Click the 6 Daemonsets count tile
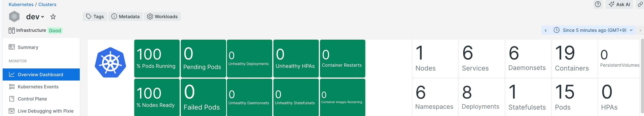 (x=528, y=58)
